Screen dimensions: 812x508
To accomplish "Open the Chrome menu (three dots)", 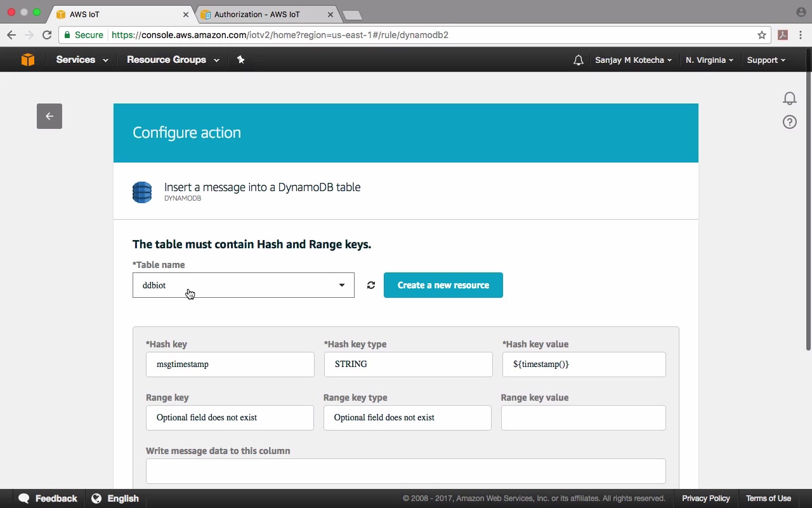I will click(x=801, y=35).
